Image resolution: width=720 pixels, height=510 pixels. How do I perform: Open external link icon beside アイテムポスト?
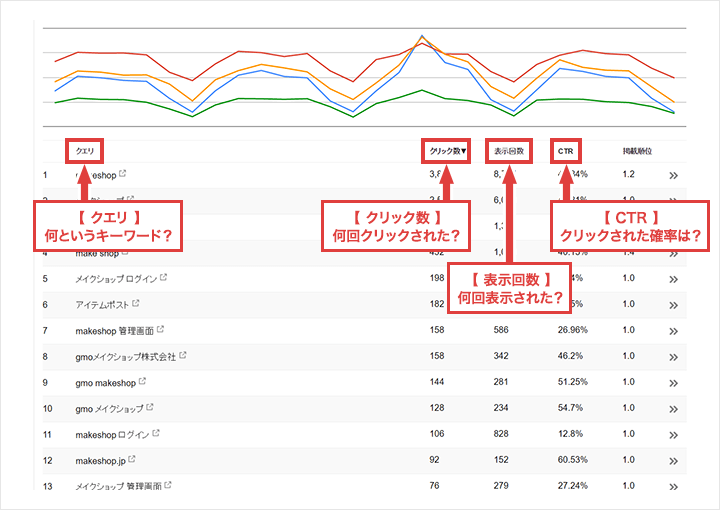click(135, 303)
